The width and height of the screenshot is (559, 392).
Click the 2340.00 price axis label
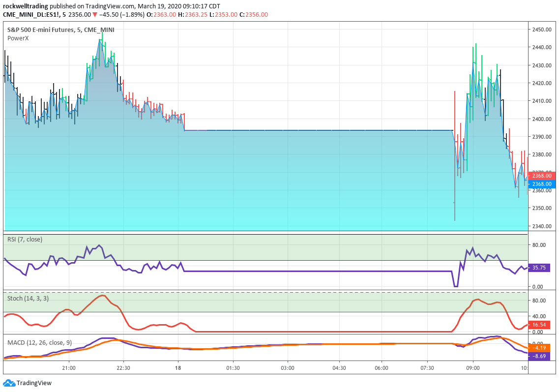(542, 226)
